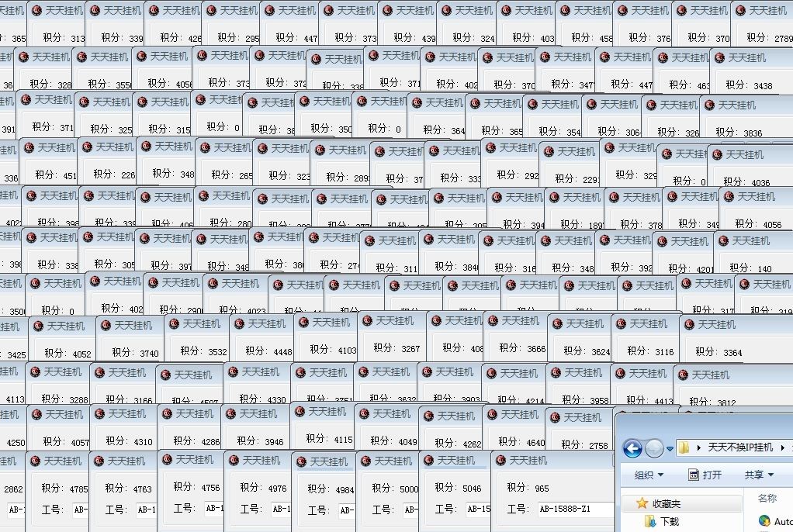Click app icon of window scoring 4763
793x532 pixels.
(99, 461)
